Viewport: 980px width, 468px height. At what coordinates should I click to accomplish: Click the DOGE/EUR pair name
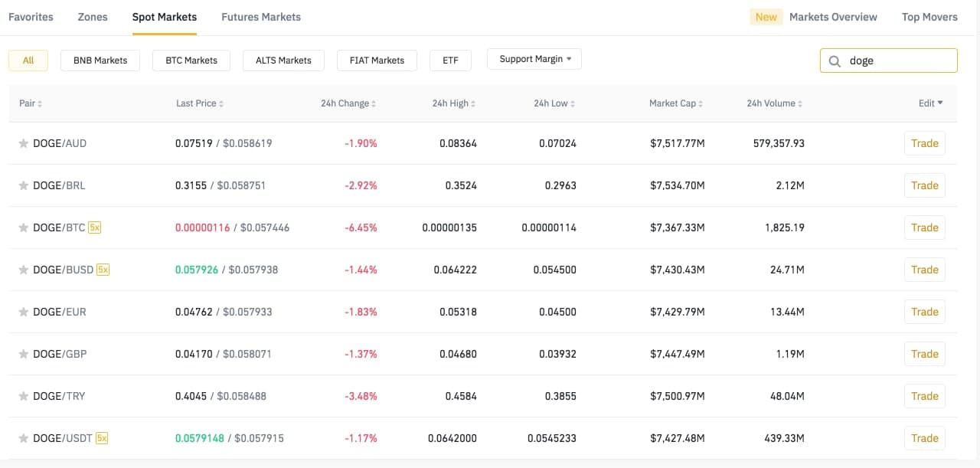click(x=60, y=312)
